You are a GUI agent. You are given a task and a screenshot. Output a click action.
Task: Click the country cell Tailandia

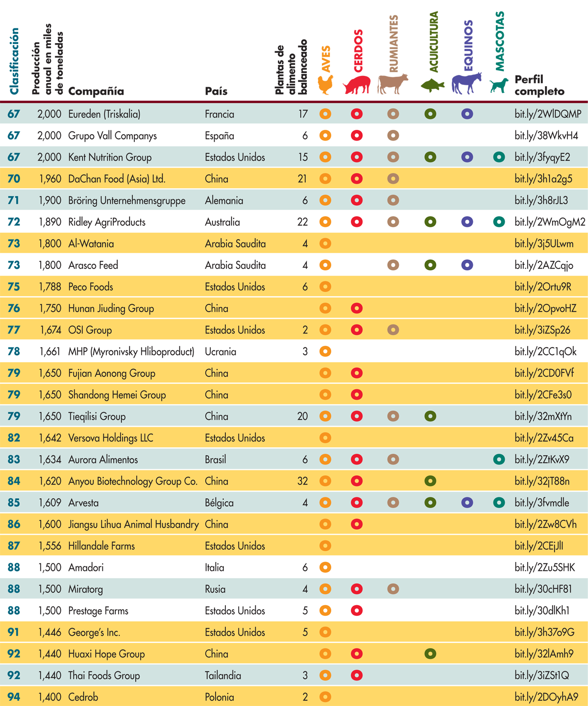tap(223, 675)
